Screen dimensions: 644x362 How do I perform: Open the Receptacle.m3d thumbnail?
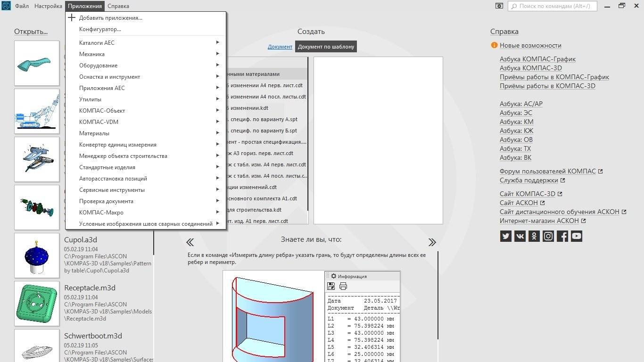point(37,303)
